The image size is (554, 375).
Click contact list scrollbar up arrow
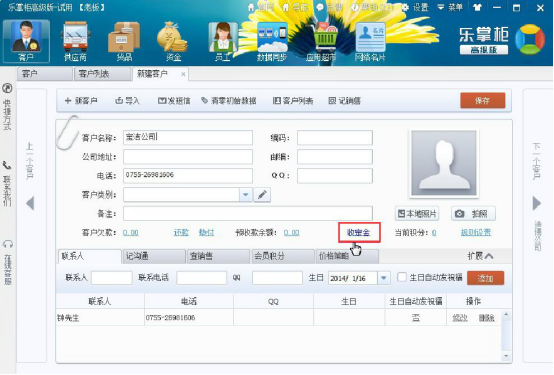(506, 314)
